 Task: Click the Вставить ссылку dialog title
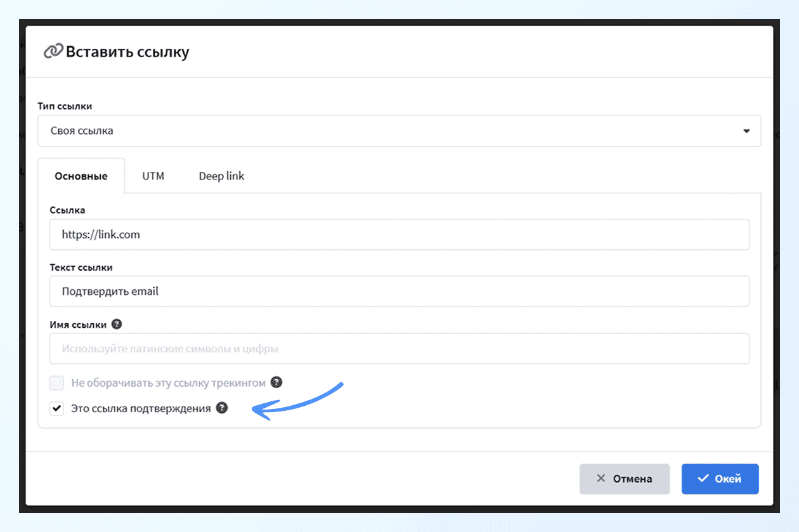pyautogui.click(x=127, y=52)
